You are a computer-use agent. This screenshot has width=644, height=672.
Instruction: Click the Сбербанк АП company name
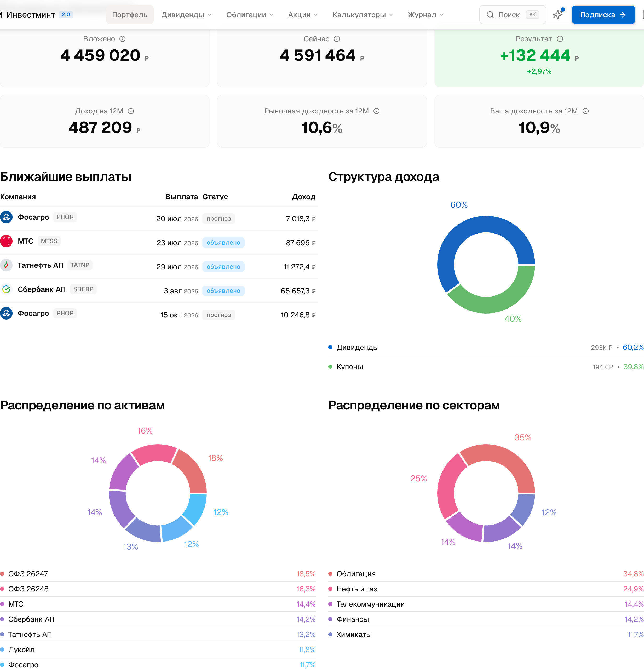tap(42, 289)
